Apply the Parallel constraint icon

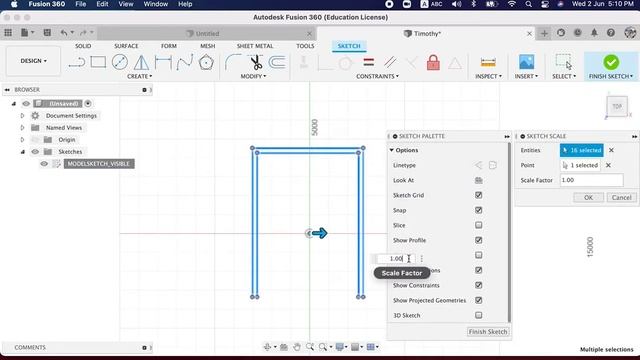click(390, 62)
